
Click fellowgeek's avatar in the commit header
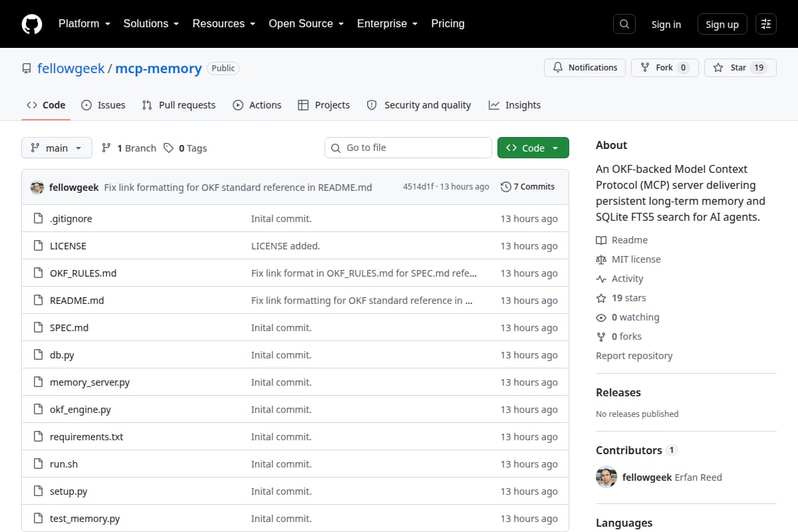pos(37,188)
